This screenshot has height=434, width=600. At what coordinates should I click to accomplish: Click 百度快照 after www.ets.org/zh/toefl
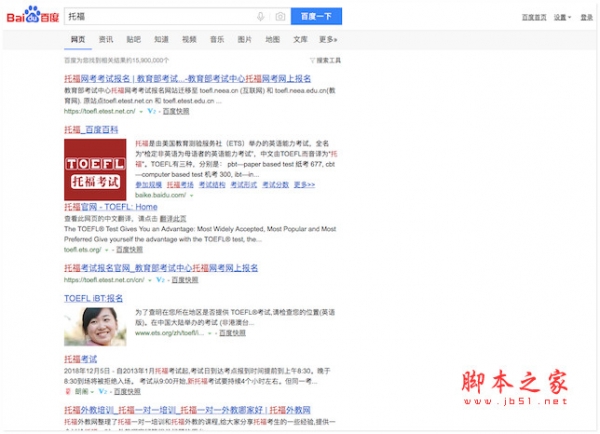[x=232, y=333]
